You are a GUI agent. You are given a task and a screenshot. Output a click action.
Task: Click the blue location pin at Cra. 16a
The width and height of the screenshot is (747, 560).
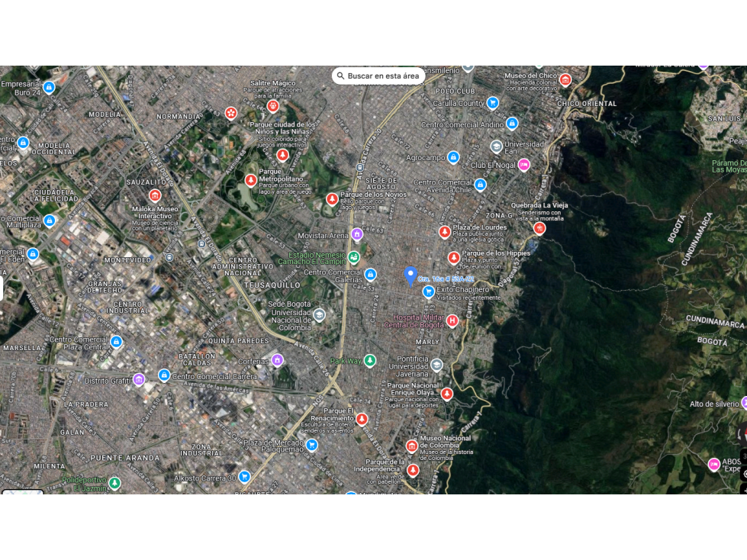coord(411,276)
